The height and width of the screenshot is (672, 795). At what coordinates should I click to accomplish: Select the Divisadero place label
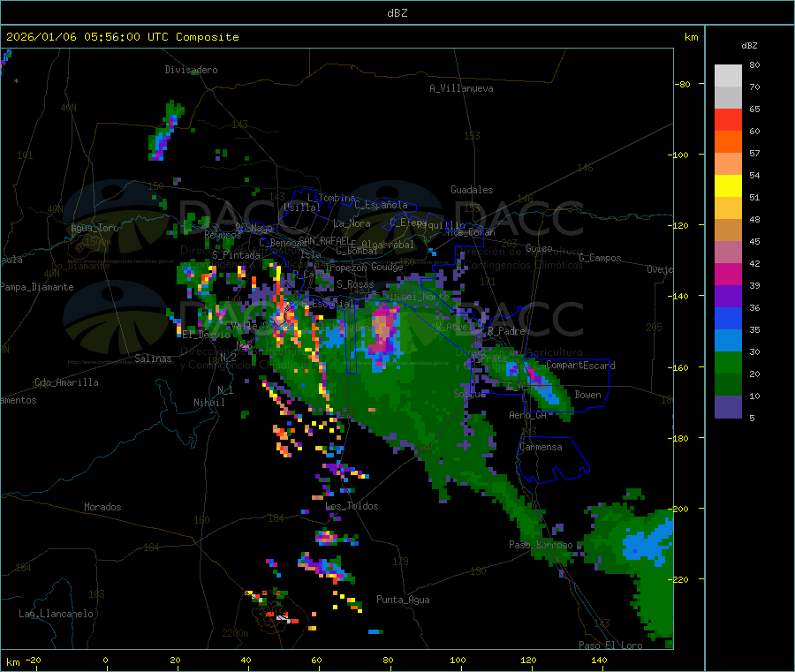(x=191, y=70)
